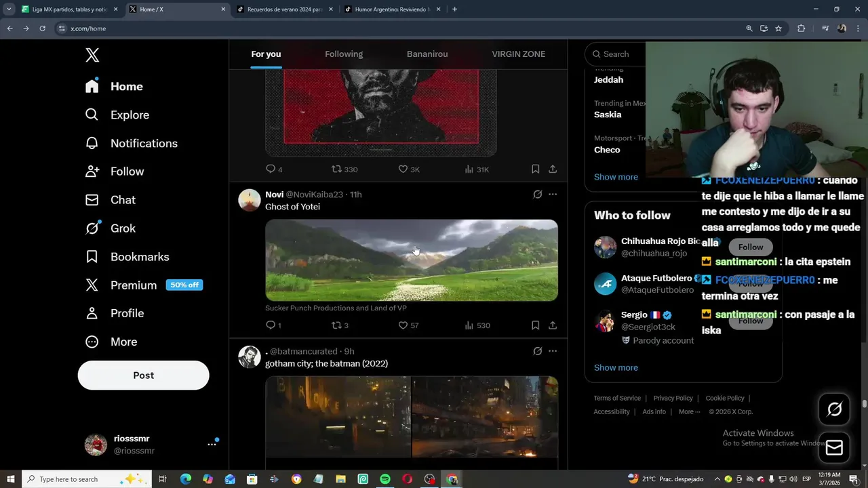This screenshot has height=488, width=868.
Task: Open the Follow page in sidebar
Action: [x=114, y=171]
